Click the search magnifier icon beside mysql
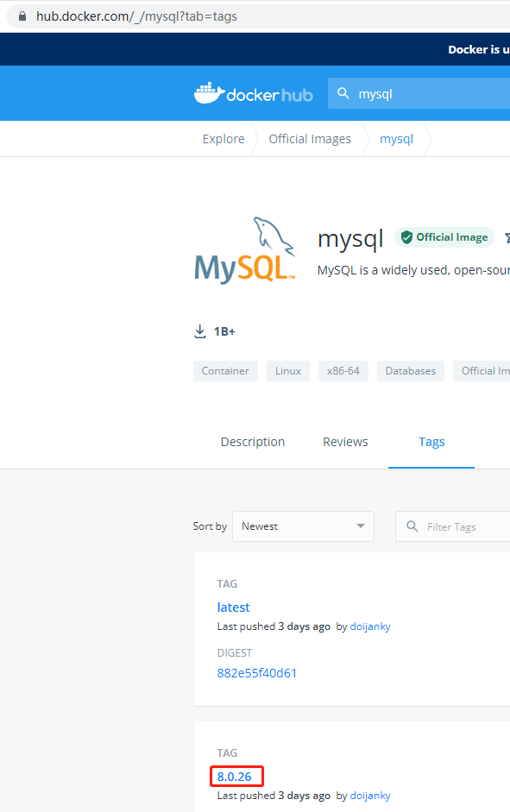Viewport: 510px width, 812px height. click(x=343, y=93)
